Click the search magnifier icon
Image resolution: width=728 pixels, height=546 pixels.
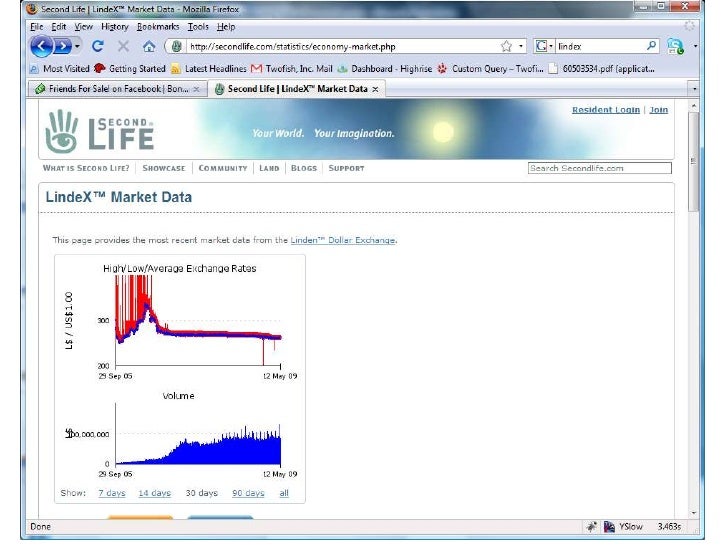pos(651,46)
